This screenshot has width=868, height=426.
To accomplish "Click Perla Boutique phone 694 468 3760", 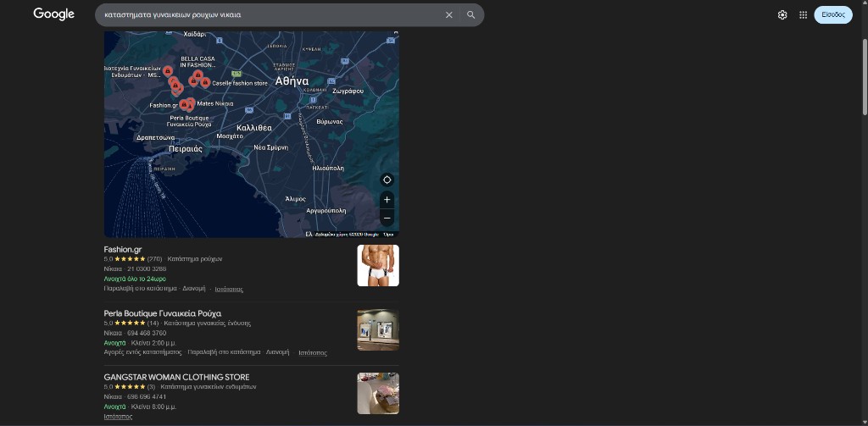I will (x=147, y=333).
